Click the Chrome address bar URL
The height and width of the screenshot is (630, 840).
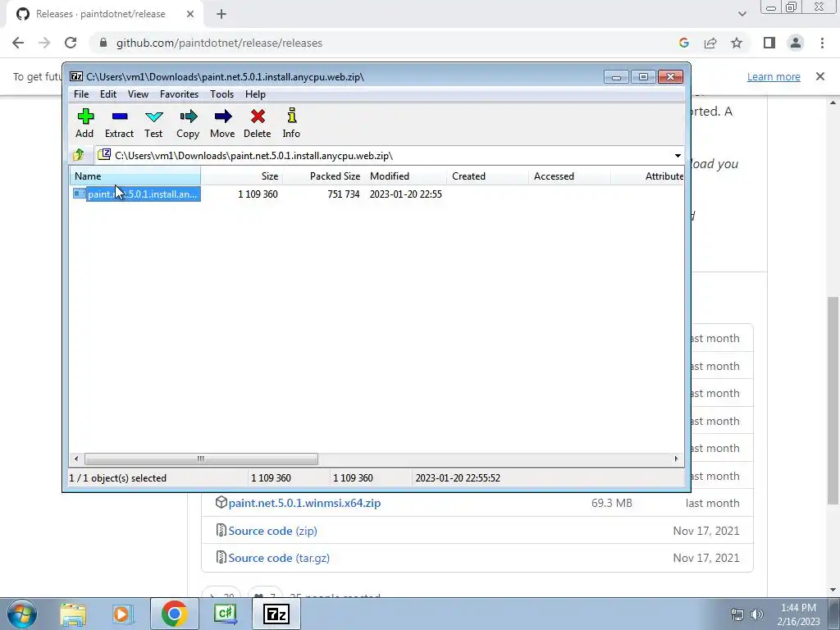point(219,43)
